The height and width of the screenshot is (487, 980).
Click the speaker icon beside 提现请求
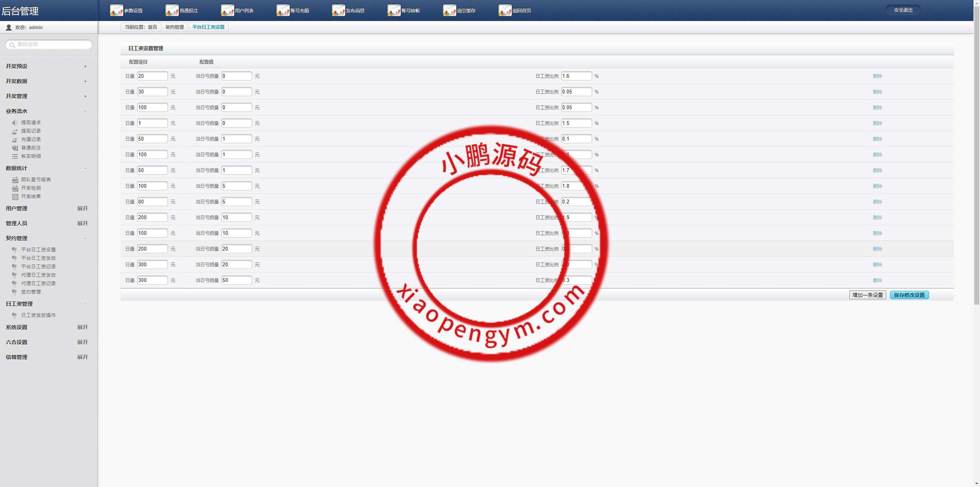(15, 123)
